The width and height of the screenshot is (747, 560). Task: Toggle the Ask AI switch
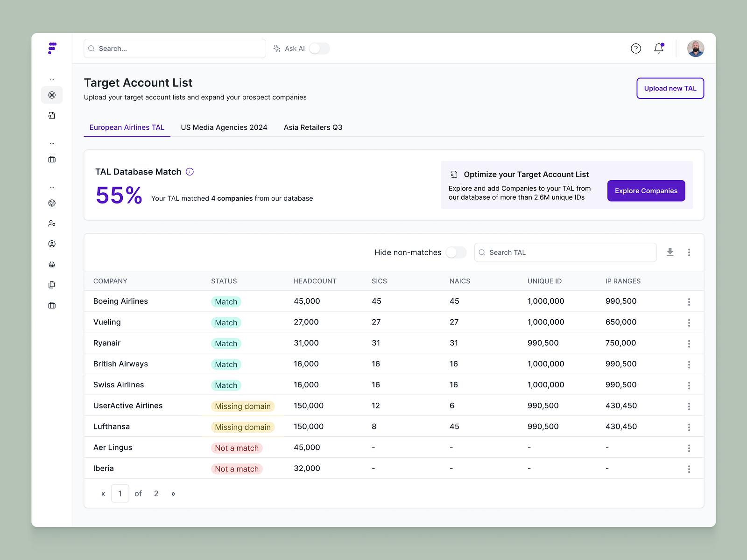pyautogui.click(x=319, y=48)
